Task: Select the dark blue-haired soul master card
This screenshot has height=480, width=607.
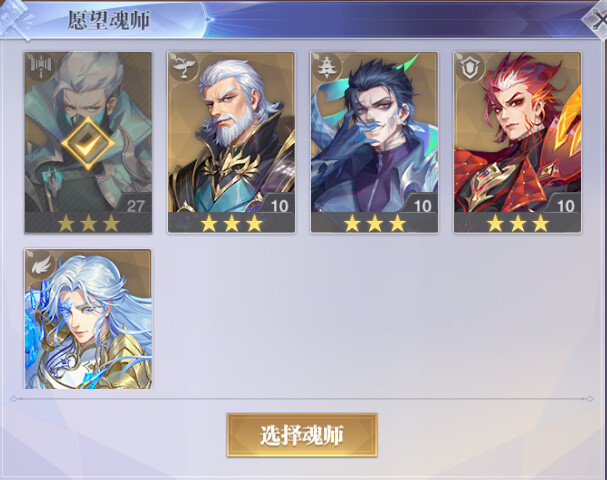Action: click(x=374, y=143)
